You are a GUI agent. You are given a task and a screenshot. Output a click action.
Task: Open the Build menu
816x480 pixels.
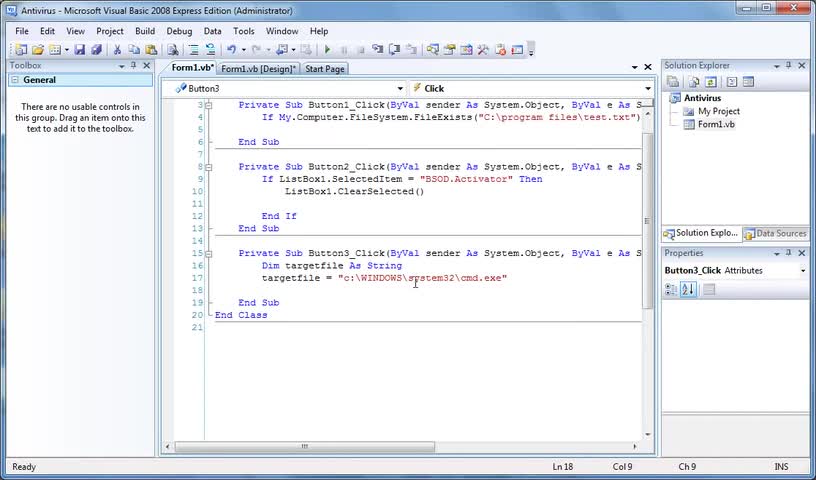click(145, 31)
